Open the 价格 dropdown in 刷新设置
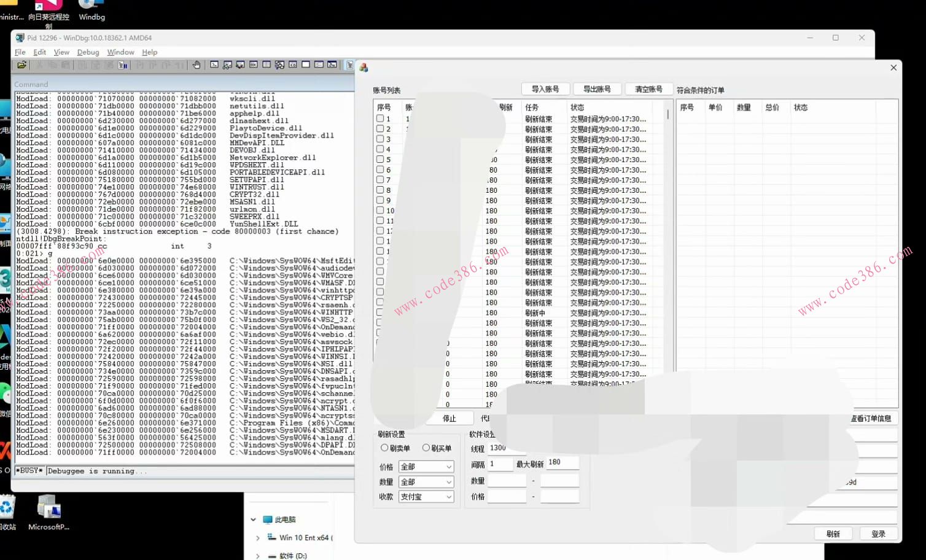The width and height of the screenshot is (926, 560). [426, 467]
